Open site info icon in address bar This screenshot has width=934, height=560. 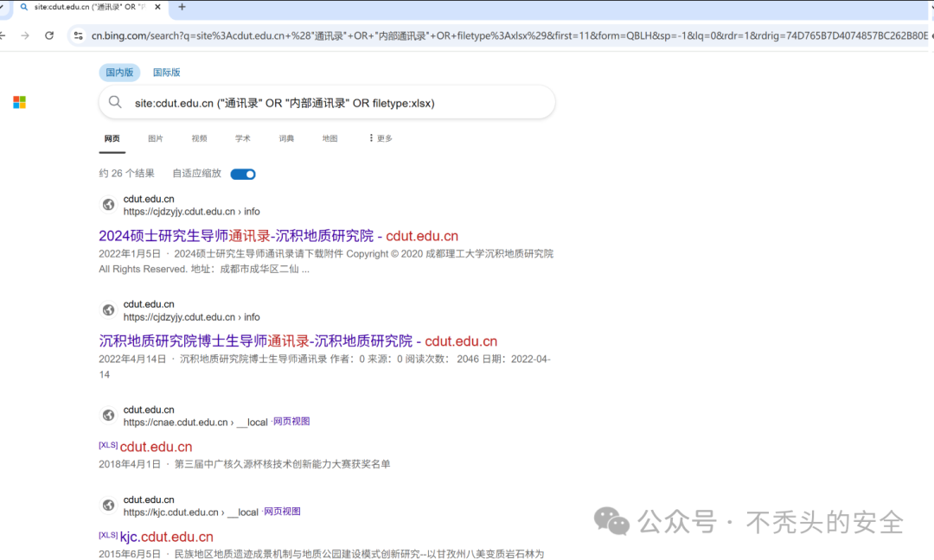[x=78, y=35]
